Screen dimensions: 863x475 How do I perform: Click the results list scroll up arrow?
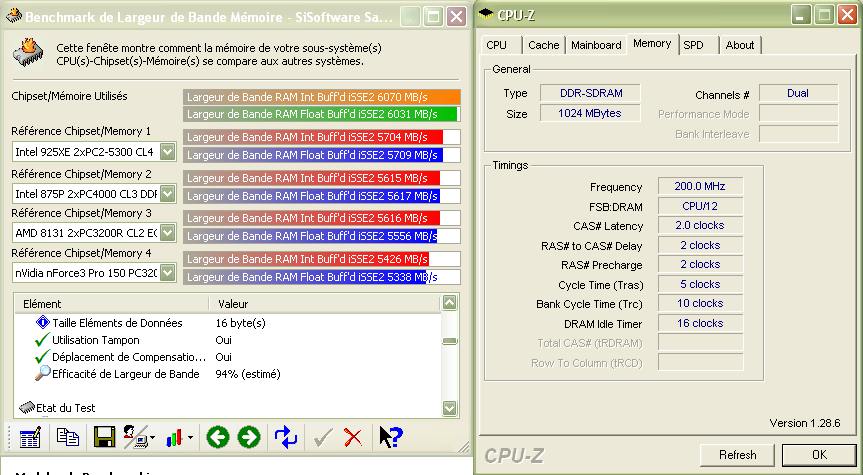pos(449,303)
